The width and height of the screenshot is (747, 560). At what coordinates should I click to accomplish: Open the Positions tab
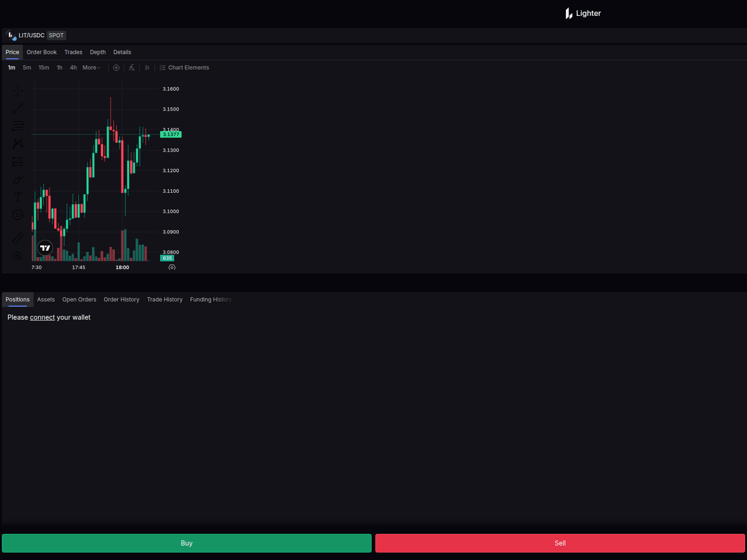[18, 300]
